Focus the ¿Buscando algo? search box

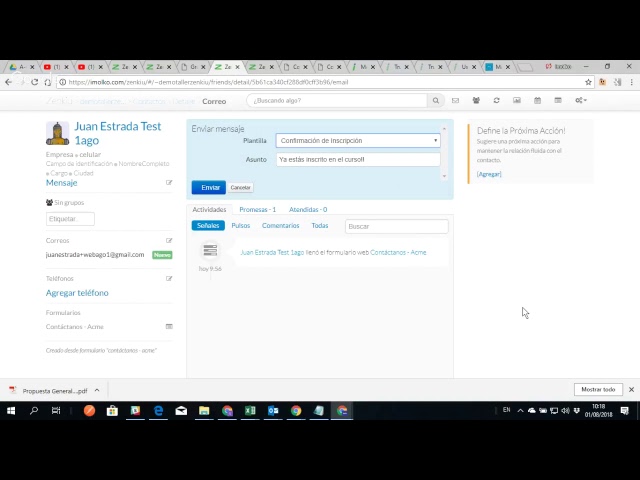337,100
